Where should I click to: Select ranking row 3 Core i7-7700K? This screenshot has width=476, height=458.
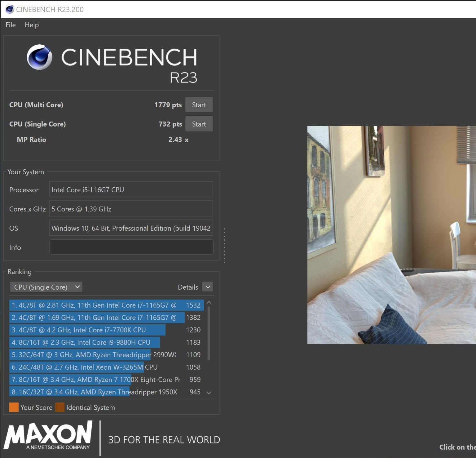click(x=106, y=330)
